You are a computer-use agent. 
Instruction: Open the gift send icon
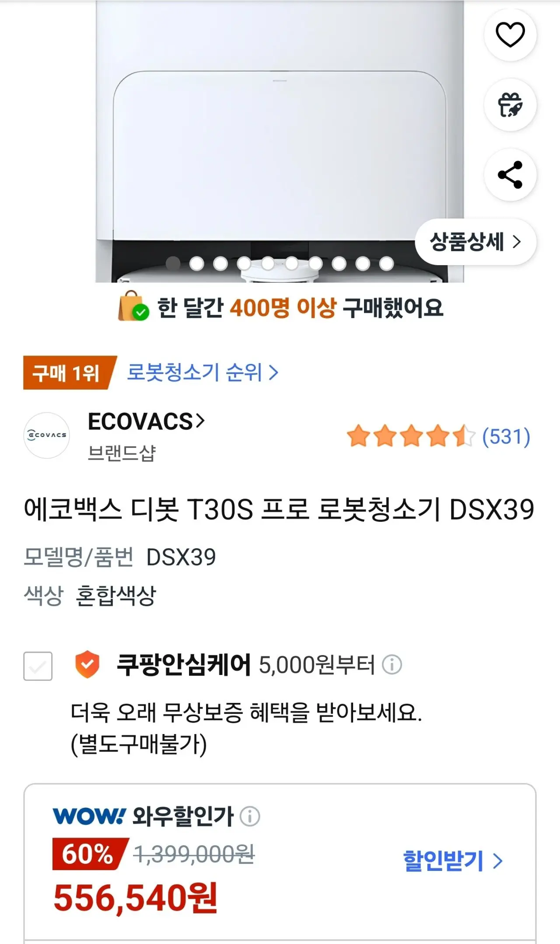pos(510,105)
